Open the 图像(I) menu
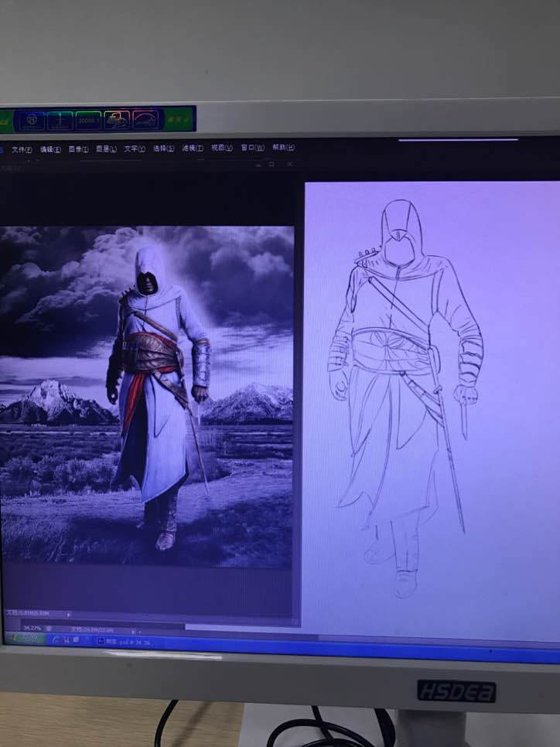This screenshot has width=560, height=747. point(78,149)
